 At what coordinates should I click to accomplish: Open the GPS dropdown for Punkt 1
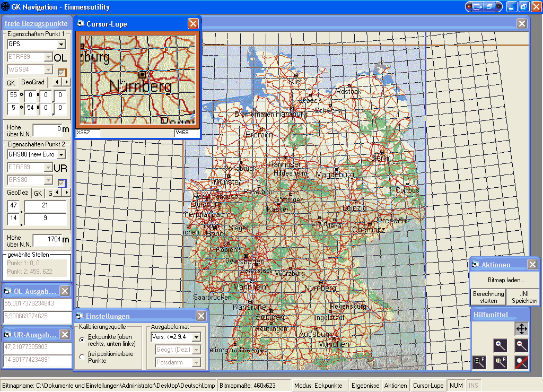pyautogui.click(x=62, y=45)
